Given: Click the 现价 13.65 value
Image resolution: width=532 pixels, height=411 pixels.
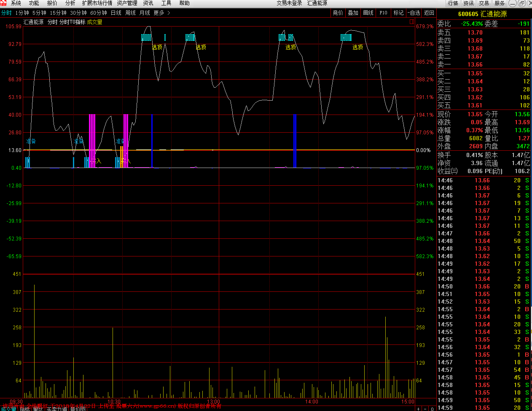Looking at the screenshot, I should click(475, 114).
